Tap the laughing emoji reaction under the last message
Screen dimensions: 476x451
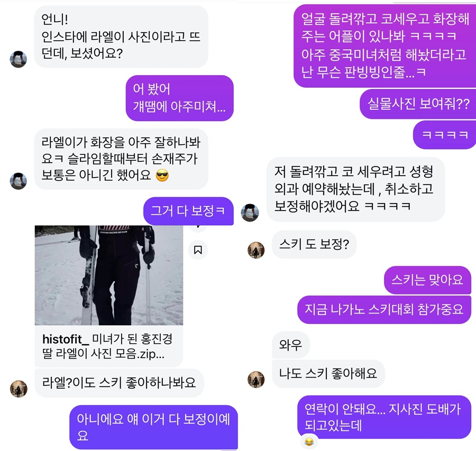(x=309, y=441)
